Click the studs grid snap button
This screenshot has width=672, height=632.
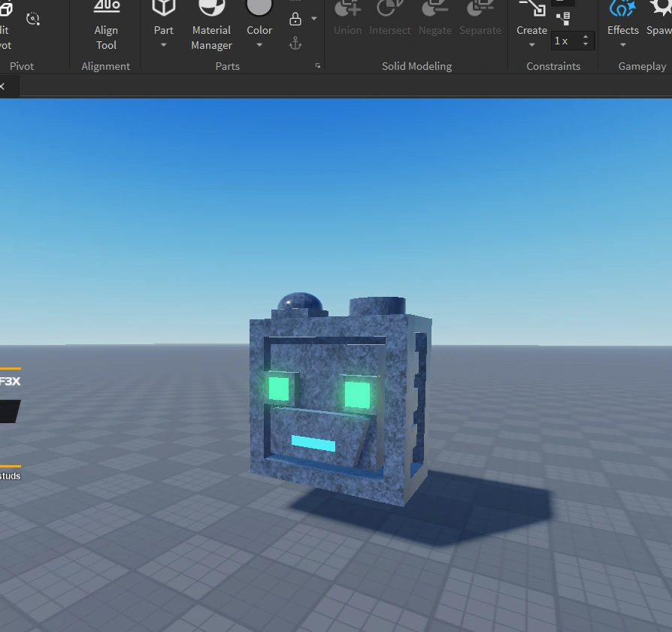[x=9, y=475]
